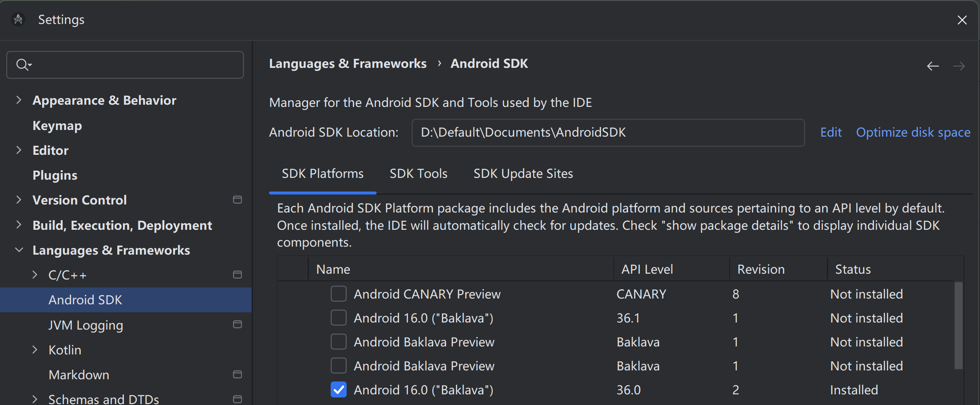The image size is (980, 405).
Task: Close the Settings dialog
Action: pyautogui.click(x=962, y=20)
